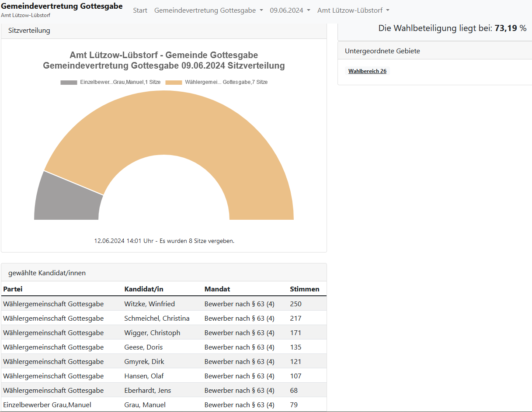Click the Stimmen column header
This screenshot has width=532, height=412.
(304, 289)
